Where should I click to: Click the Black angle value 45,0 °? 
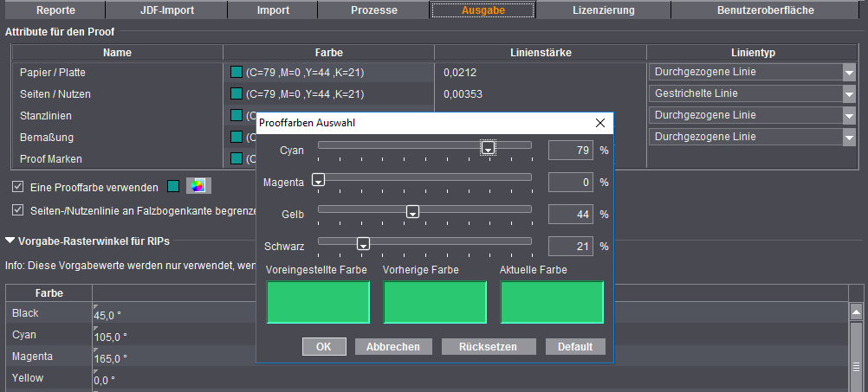(108, 316)
